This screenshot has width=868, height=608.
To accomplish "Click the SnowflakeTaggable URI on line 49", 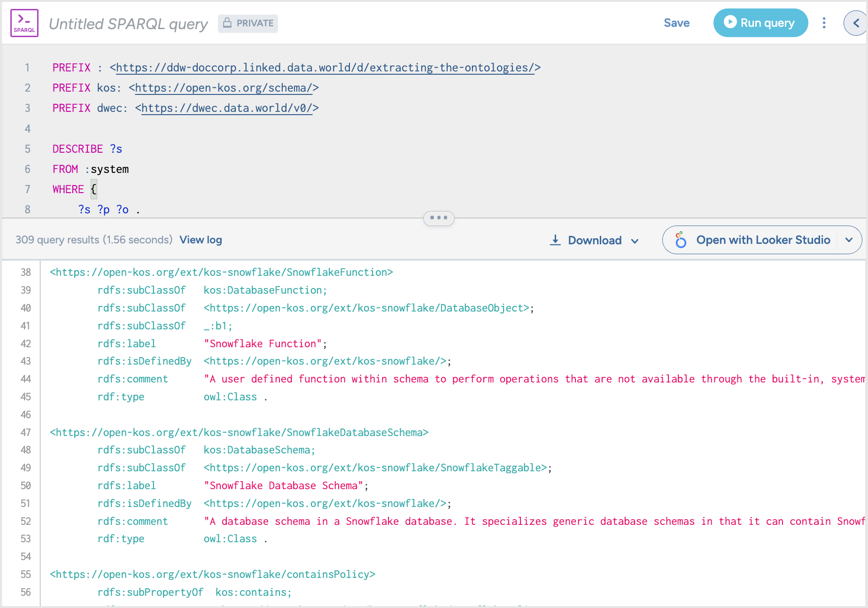I will pos(375,468).
